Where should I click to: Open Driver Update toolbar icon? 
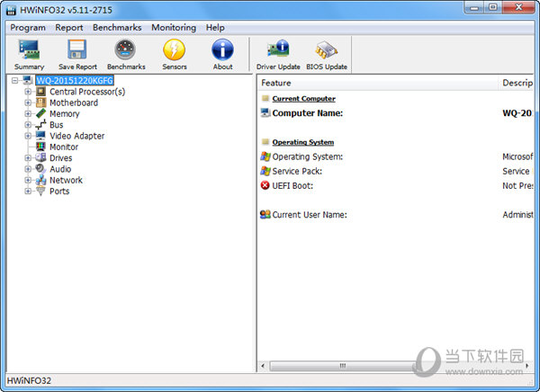[278, 49]
